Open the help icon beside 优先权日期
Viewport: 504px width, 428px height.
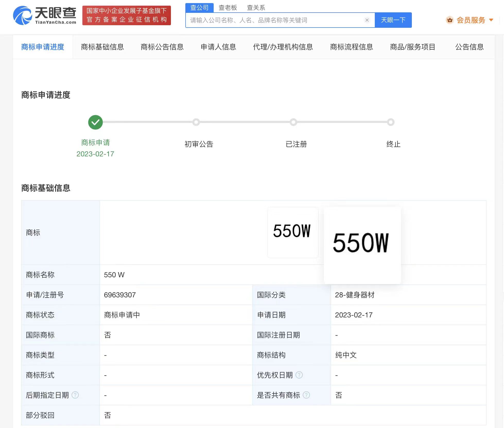point(299,375)
